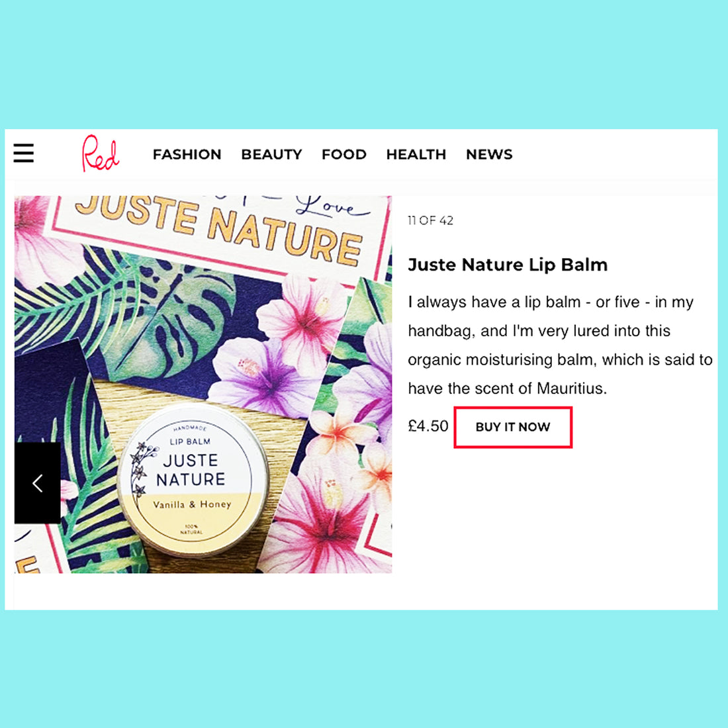Click the product description paragraph
728x728 pixels.
click(560, 345)
